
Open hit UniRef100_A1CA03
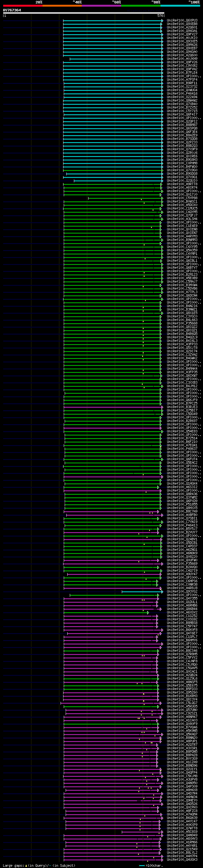tap(182, 720)
